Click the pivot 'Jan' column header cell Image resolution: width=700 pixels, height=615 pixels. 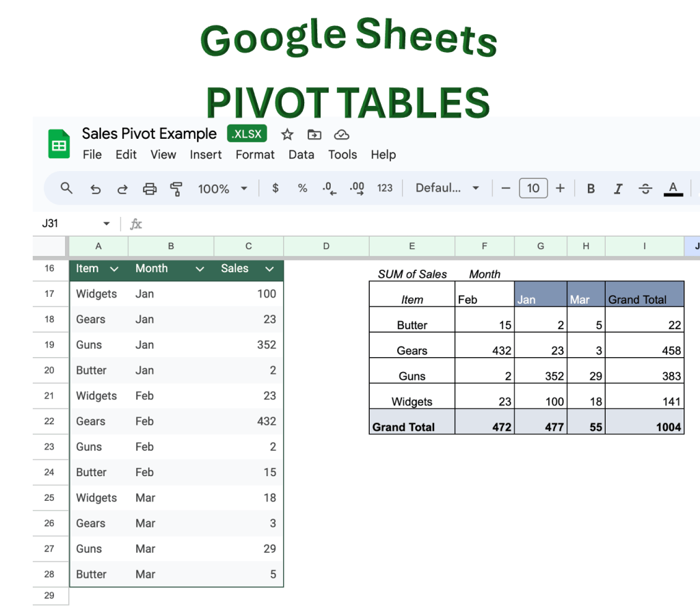541,294
